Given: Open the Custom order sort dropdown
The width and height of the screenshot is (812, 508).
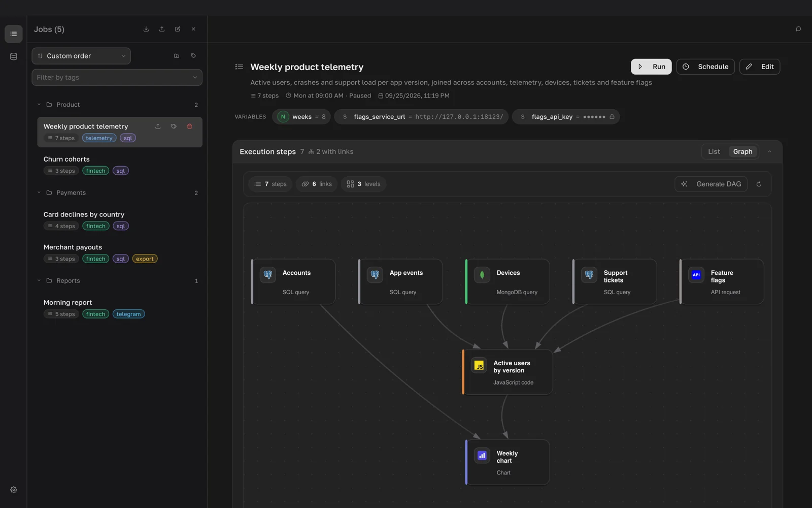Looking at the screenshot, I should point(81,56).
